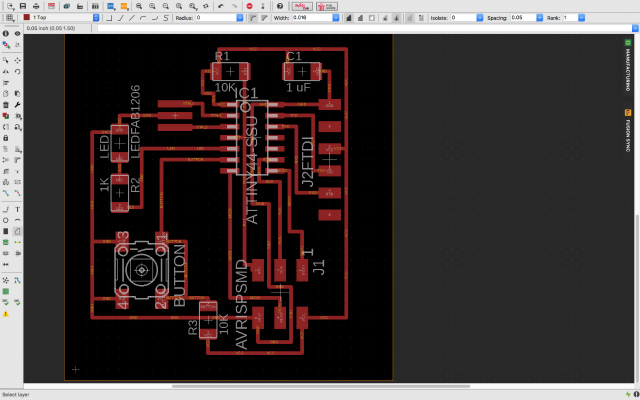640x400 pixels.
Task: Select the Move tool with four arrows
Action: click(x=17, y=60)
